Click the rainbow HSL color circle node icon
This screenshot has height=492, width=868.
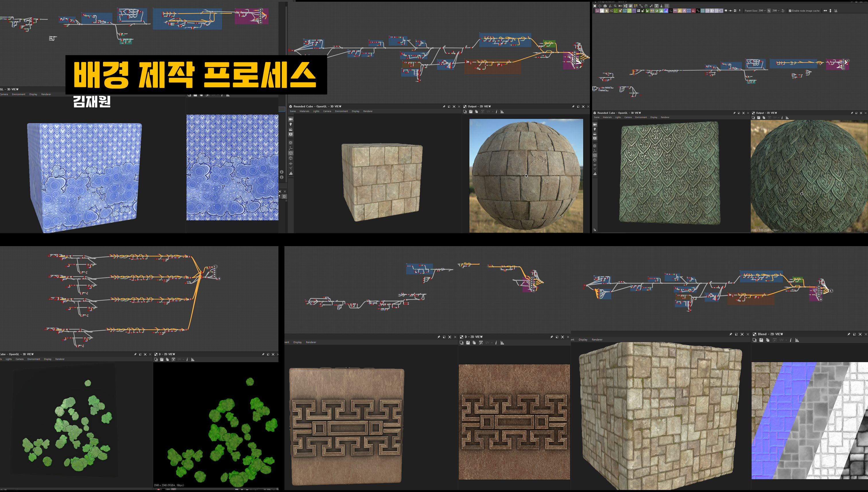click(x=666, y=11)
